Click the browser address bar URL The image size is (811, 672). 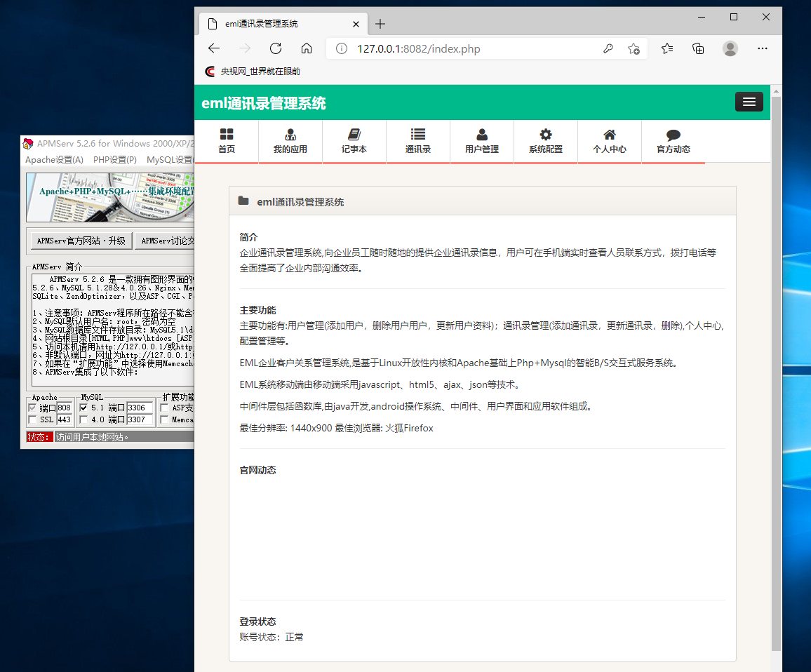coord(418,48)
